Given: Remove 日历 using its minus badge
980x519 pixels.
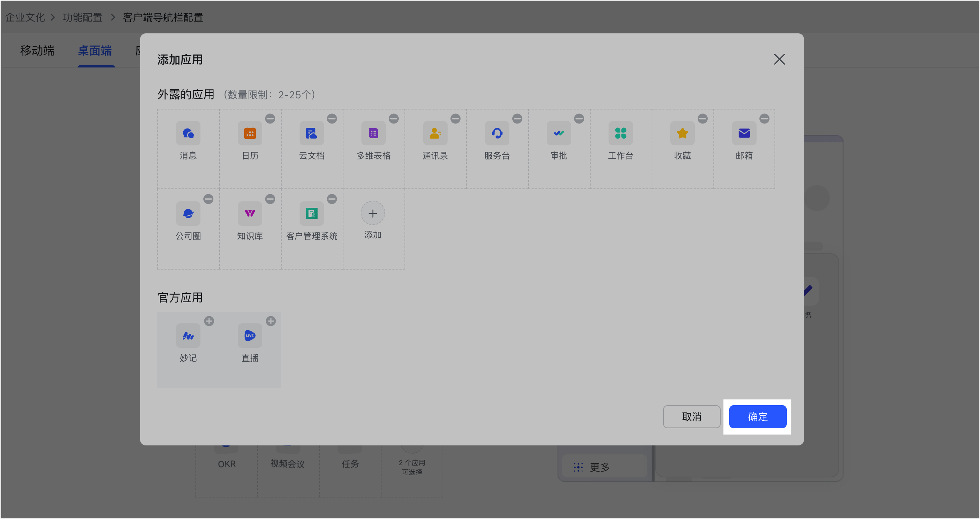Looking at the screenshot, I should coord(270,119).
